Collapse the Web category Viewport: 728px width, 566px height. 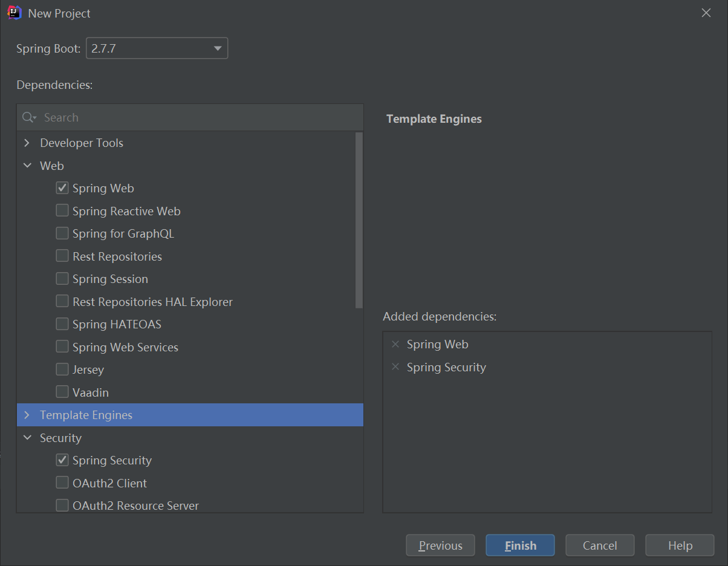27,166
